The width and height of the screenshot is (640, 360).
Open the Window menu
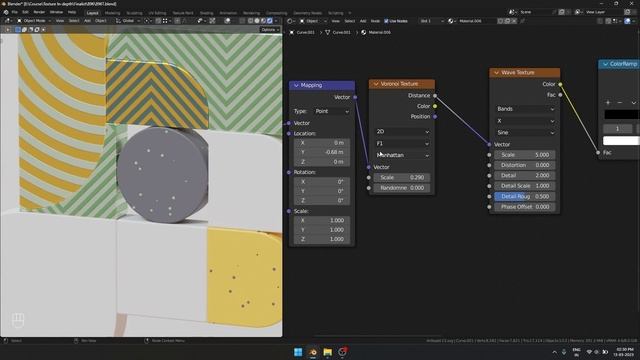pos(56,12)
